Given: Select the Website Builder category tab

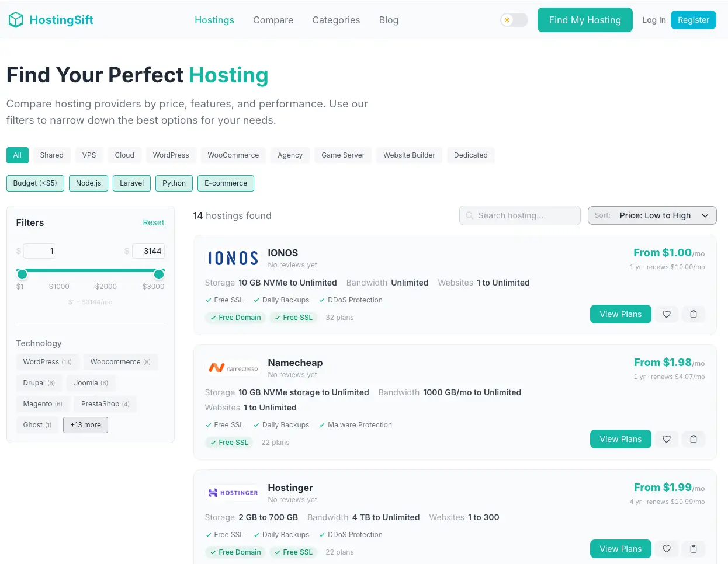Looking at the screenshot, I should tap(410, 155).
